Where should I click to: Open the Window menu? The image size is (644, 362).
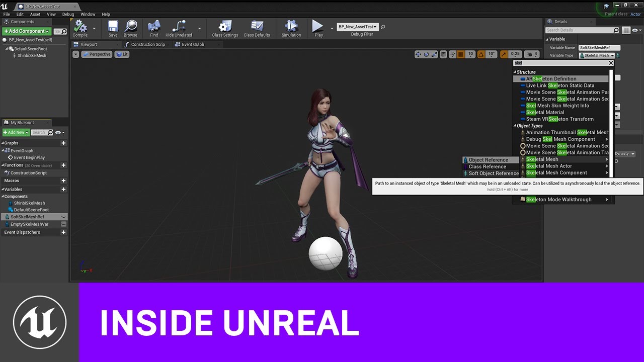[x=88, y=15]
